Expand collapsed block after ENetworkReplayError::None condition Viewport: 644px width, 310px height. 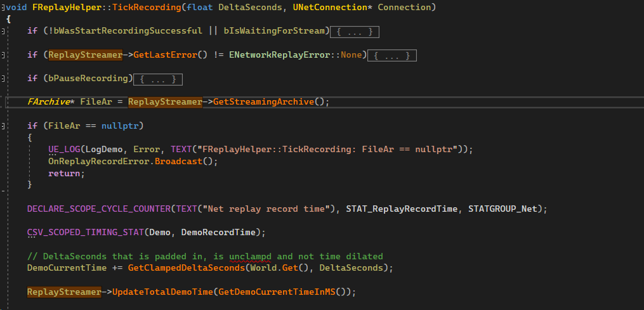[x=392, y=55]
